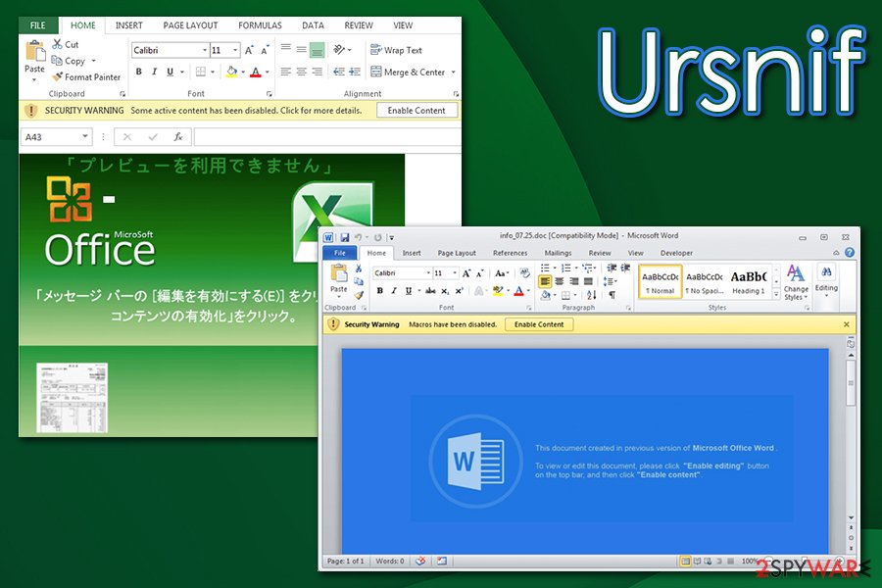882x588 pixels.
Task: Switch to Word Mailings tab
Action: click(558, 253)
